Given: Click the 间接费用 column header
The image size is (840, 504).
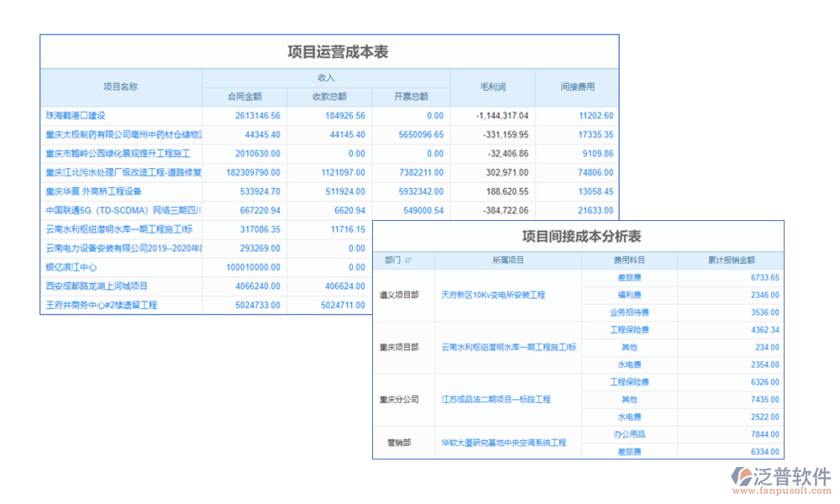Looking at the screenshot, I should click(577, 87).
